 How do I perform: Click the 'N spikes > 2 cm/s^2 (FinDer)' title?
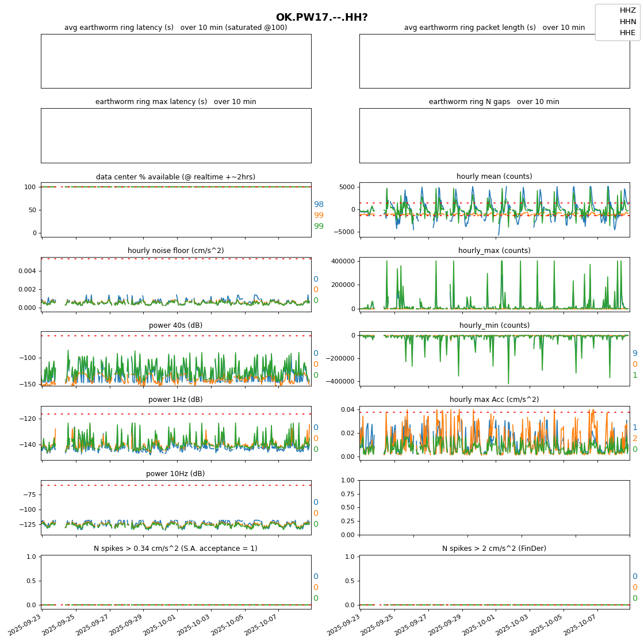pos(494,549)
